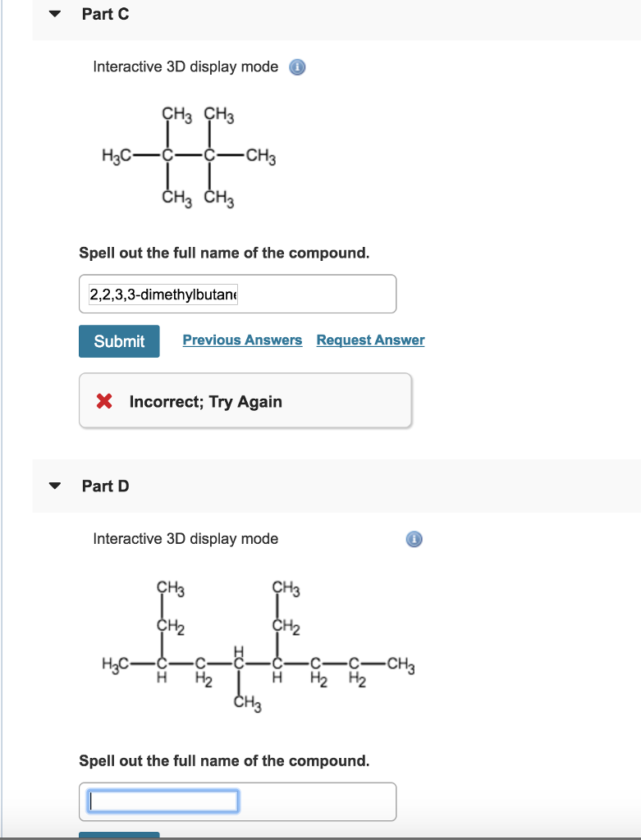Click the Part D header label

tap(106, 486)
